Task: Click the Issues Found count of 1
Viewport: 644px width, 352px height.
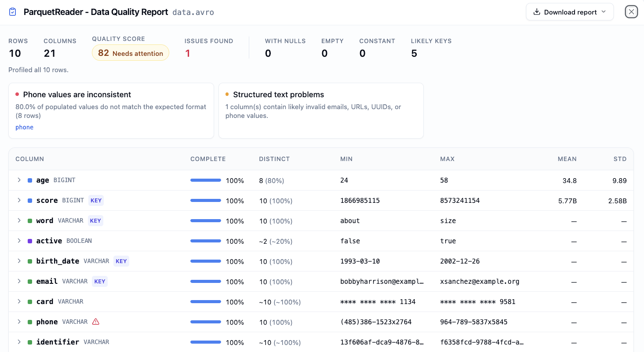Action: [188, 54]
